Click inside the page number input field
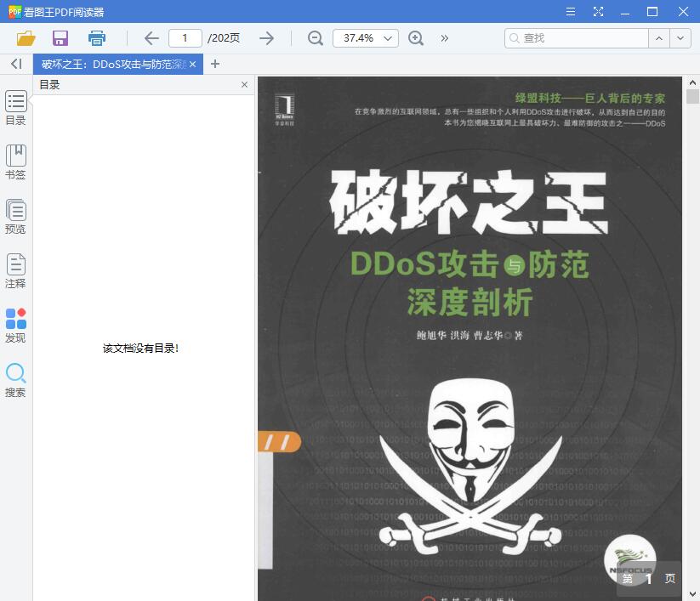 pos(185,38)
